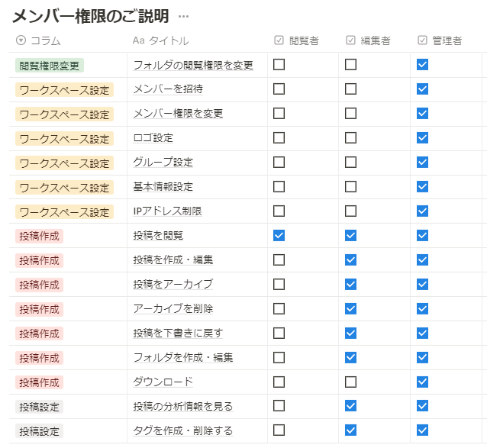Screen dimensions: 487x448
Task: Open the ロゴ設定 title entry
Action: pyautogui.click(x=153, y=138)
